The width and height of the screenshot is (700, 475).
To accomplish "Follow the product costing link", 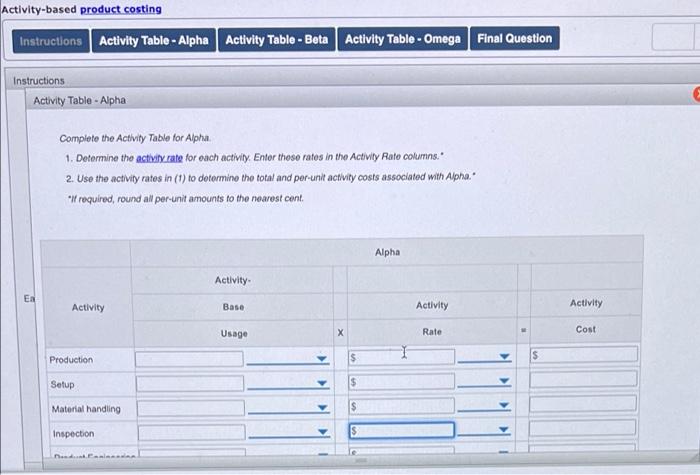I will (121, 9).
